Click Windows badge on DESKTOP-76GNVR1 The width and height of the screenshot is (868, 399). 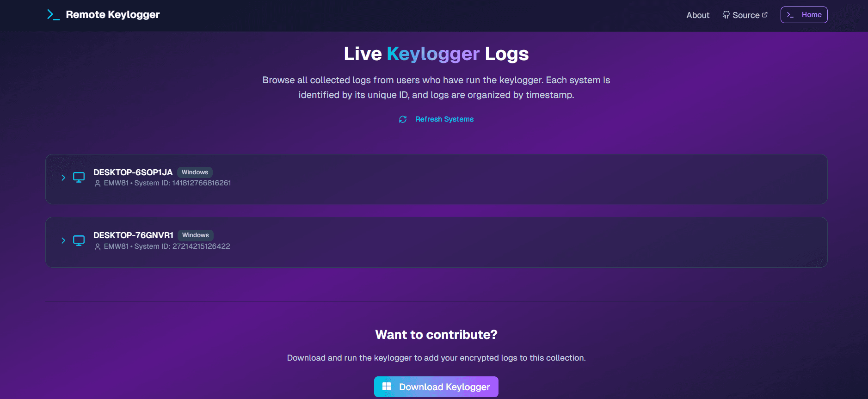point(196,235)
